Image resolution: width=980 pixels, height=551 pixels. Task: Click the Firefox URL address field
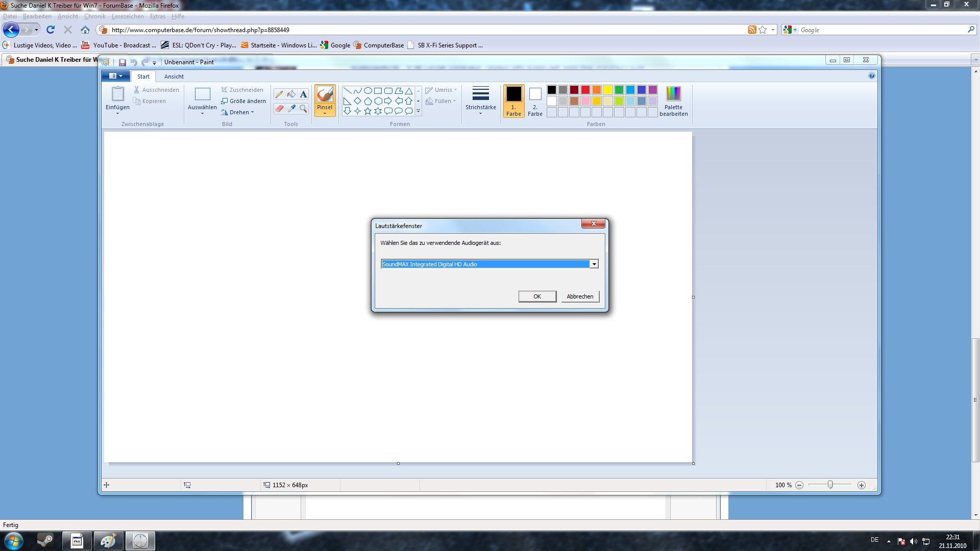(408, 30)
